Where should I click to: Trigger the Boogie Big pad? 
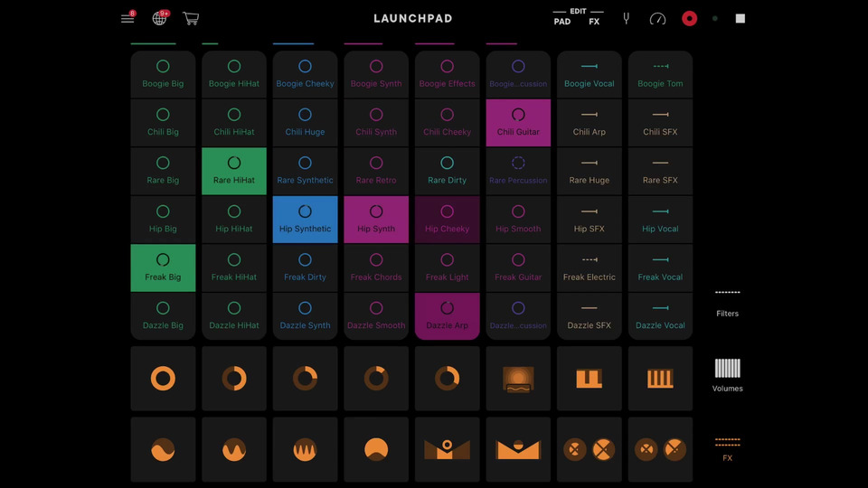click(163, 74)
